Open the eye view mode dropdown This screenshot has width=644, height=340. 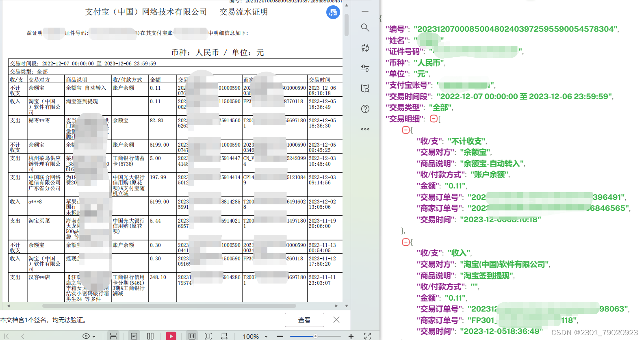[x=89, y=336]
